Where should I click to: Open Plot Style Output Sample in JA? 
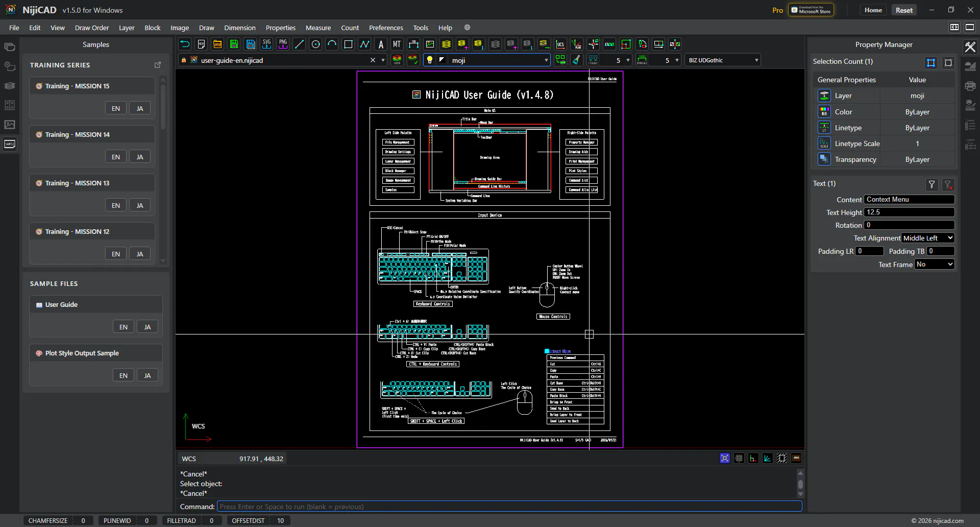pos(148,375)
